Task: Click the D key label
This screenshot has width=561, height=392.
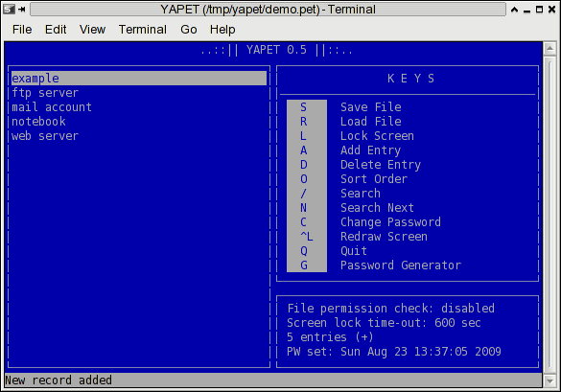Action: (303, 165)
